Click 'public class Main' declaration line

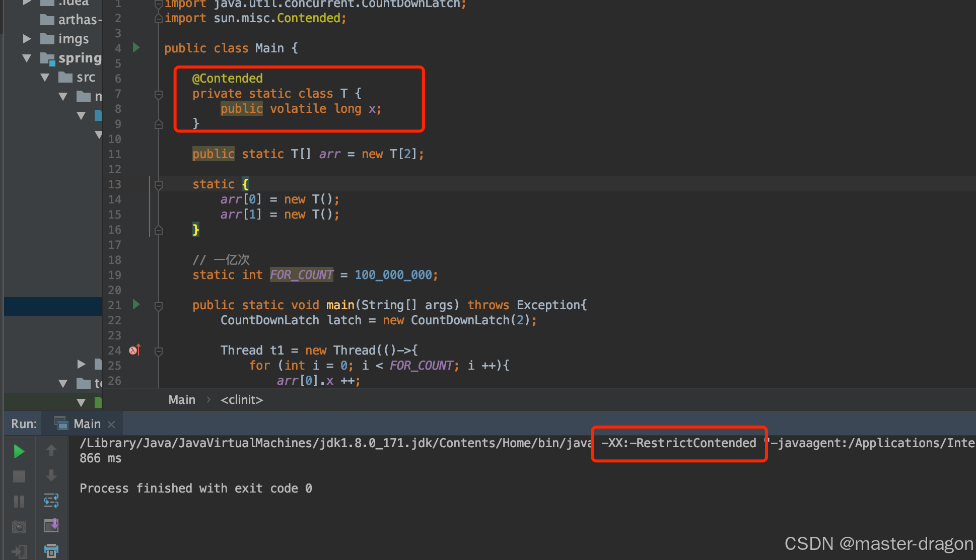[x=231, y=48]
